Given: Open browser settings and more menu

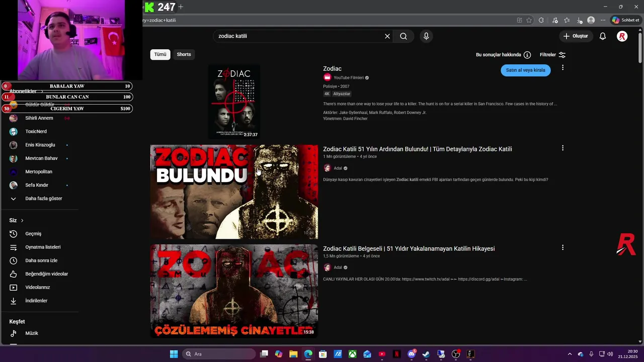Looking at the screenshot, I should pos(603,20).
